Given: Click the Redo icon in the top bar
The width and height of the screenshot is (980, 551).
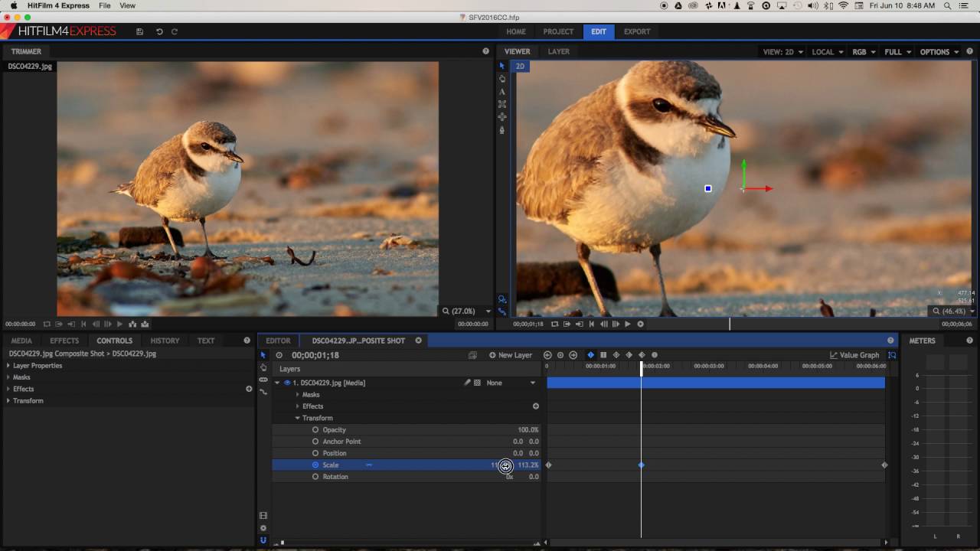Looking at the screenshot, I should pos(175,31).
